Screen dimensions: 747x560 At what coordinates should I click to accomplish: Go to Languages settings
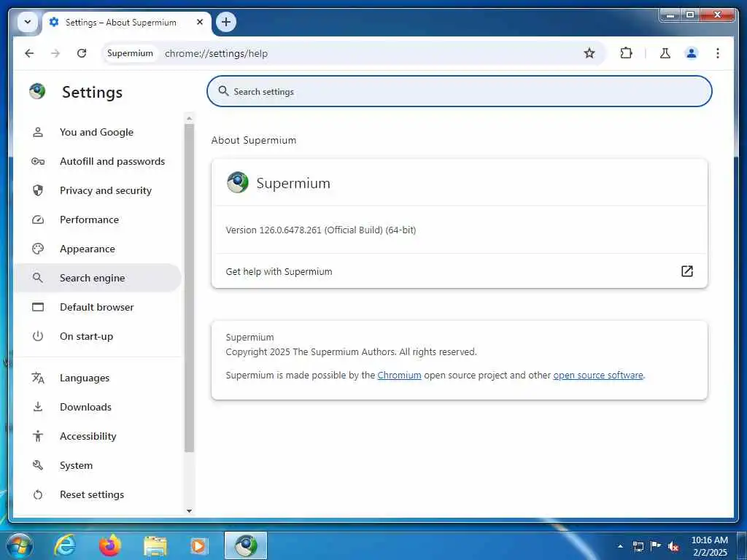pyautogui.click(x=97, y=378)
